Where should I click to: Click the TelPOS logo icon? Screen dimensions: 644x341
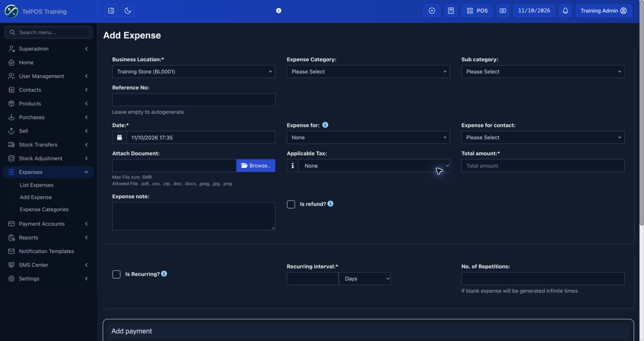pos(11,11)
